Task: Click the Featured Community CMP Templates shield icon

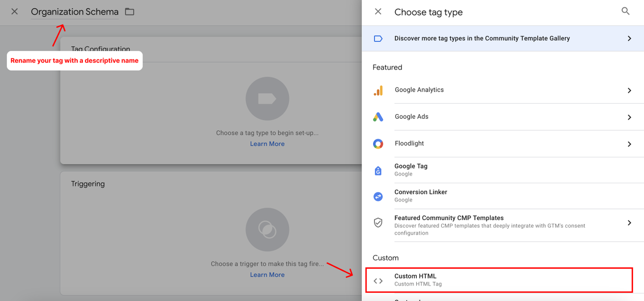Action: tap(378, 222)
